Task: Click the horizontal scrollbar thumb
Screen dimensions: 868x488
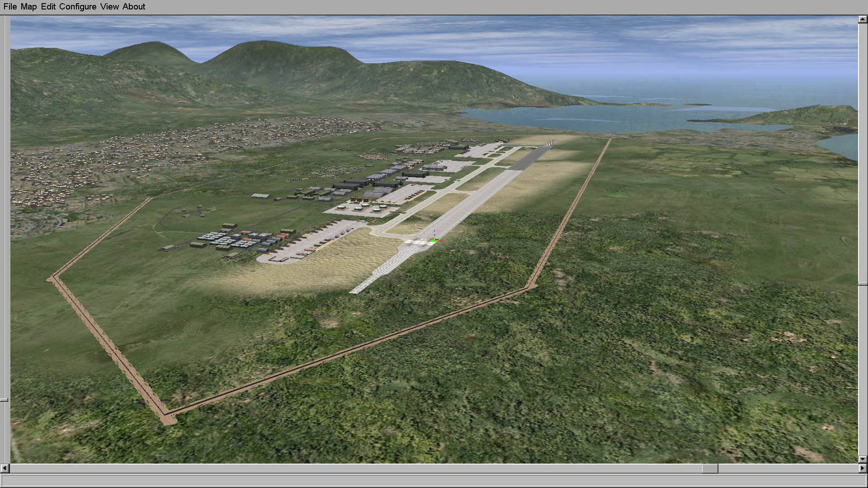Action: pyautogui.click(x=710, y=469)
